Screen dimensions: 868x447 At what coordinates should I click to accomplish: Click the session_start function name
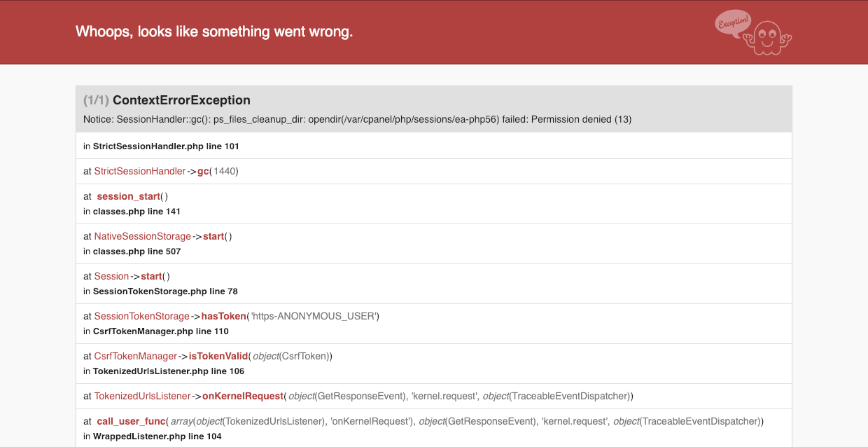click(x=129, y=196)
